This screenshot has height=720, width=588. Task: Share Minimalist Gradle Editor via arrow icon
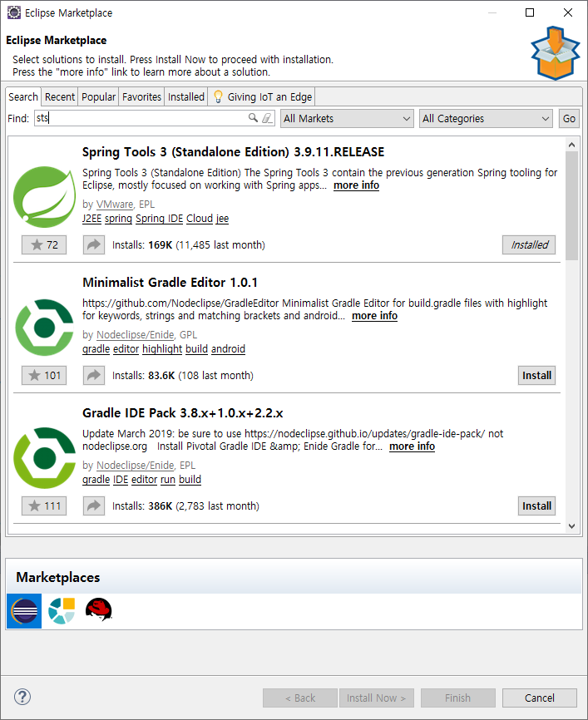(94, 375)
